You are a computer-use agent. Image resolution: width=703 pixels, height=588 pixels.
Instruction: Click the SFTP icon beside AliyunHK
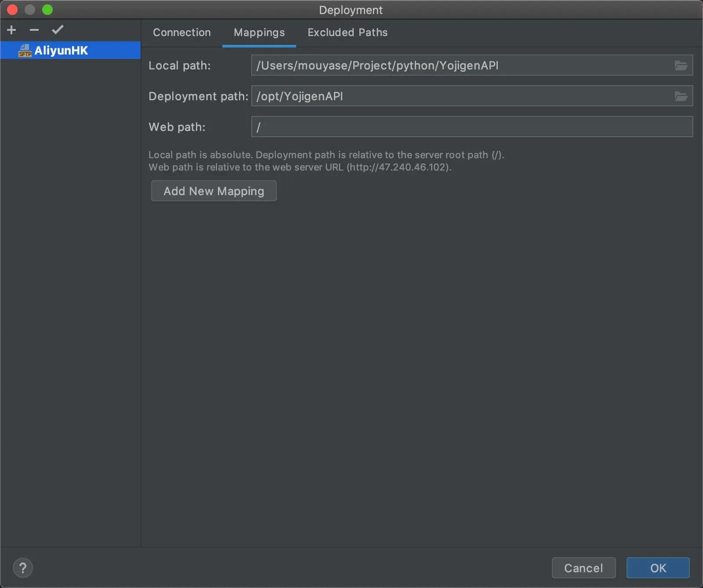25,51
